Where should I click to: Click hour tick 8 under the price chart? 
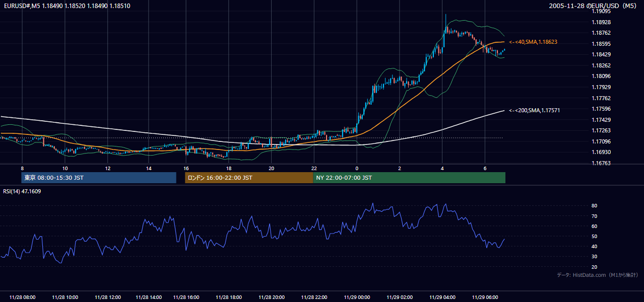(x=22, y=168)
